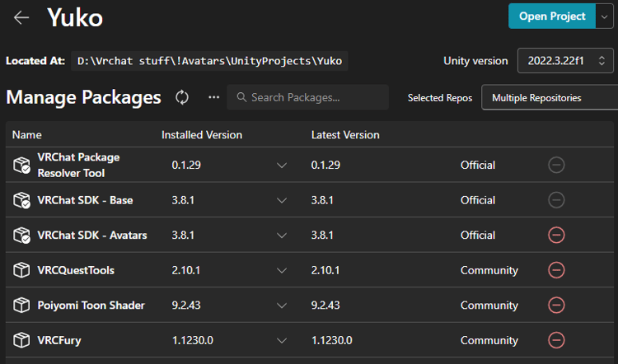Click the Open Project button

point(551,16)
